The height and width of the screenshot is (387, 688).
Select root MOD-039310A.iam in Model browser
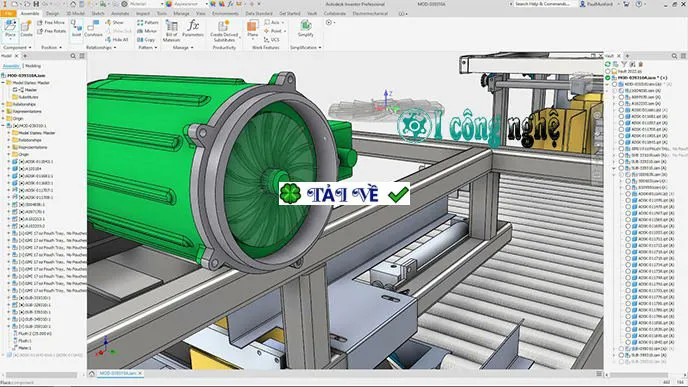[x=23, y=75]
